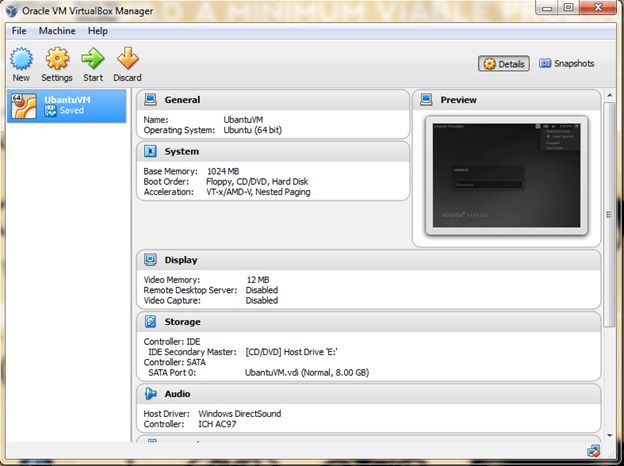Click Video Capture Disabled value
624x466 pixels.
[x=261, y=301]
